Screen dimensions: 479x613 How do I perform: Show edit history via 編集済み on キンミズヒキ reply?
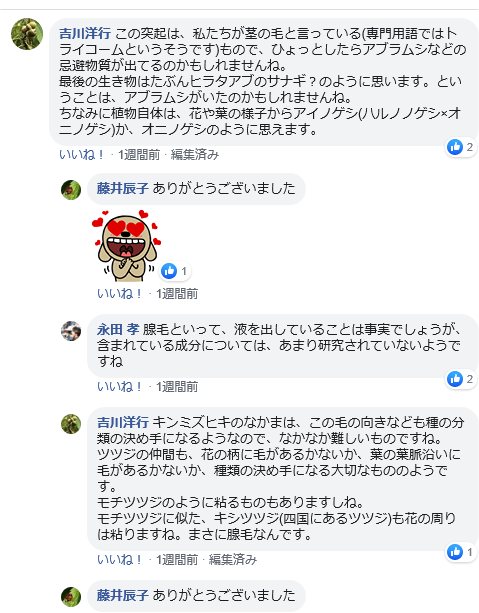click(x=233, y=560)
